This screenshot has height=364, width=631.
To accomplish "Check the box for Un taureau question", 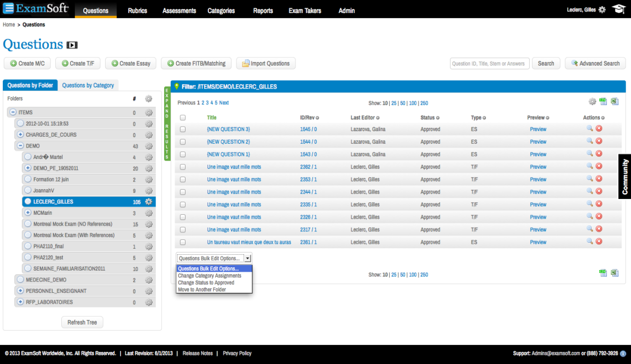I will click(x=183, y=242).
